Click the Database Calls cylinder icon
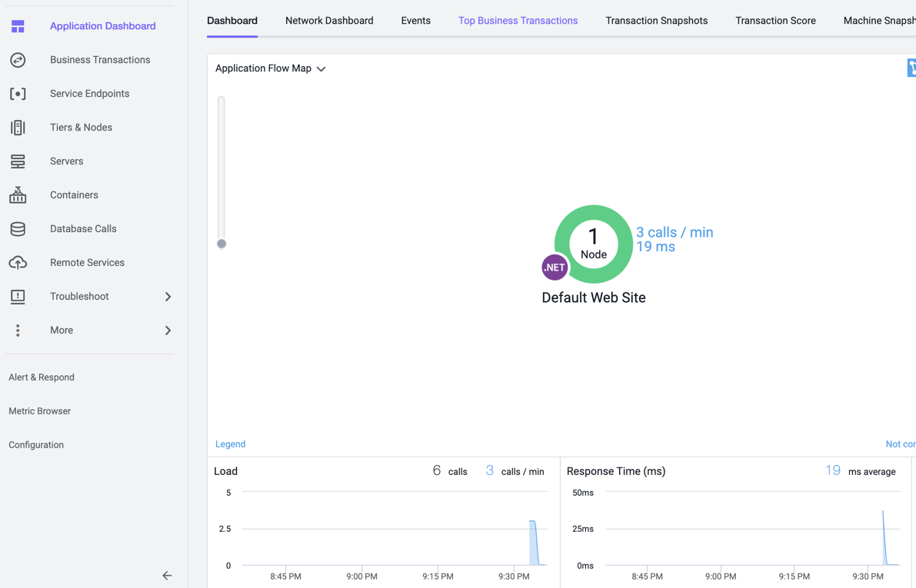916x588 pixels. [18, 229]
